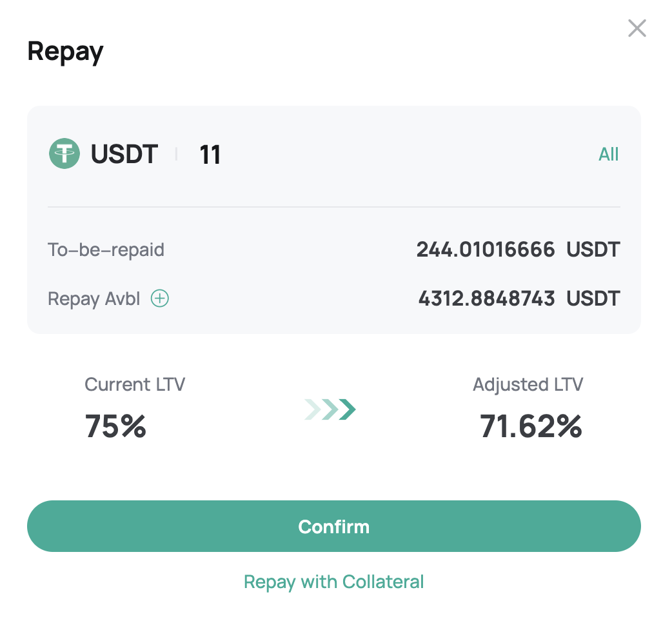Image resolution: width=672 pixels, height=619 pixels.
Task: Click the To-be-repaid label
Action: (106, 250)
